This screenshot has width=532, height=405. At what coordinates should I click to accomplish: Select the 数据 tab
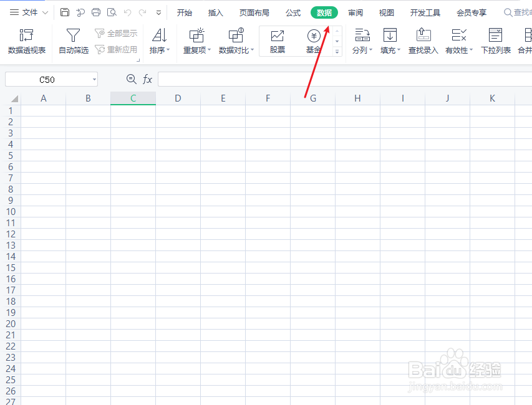coord(324,13)
